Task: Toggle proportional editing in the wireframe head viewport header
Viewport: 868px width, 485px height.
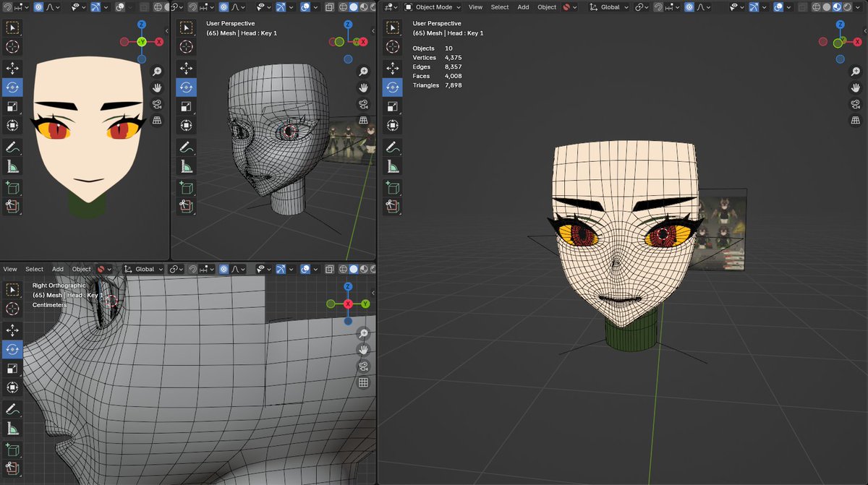Action: coord(223,7)
